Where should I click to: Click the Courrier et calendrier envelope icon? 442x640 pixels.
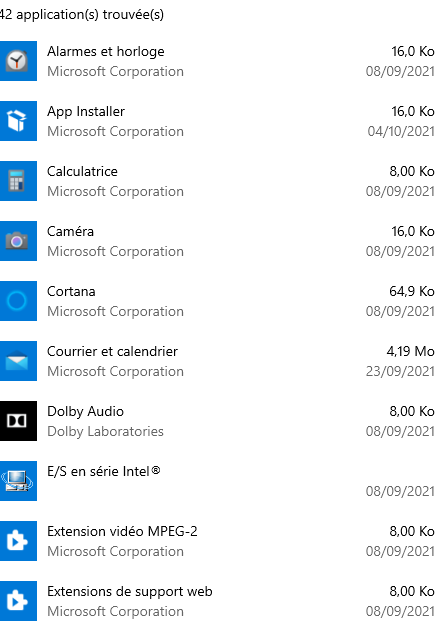click(x=18, y=361)
